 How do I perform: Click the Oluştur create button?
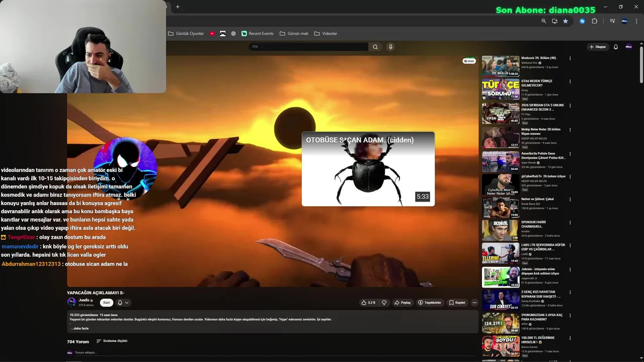[598, 47]
